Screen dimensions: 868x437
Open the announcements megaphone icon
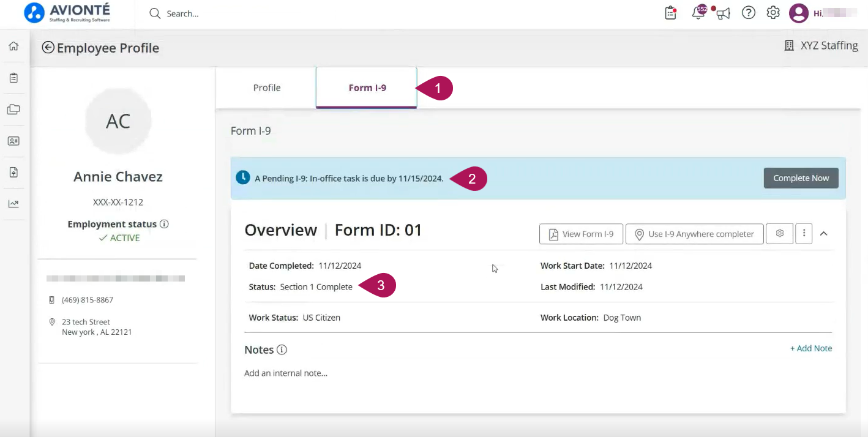[724, 13]
